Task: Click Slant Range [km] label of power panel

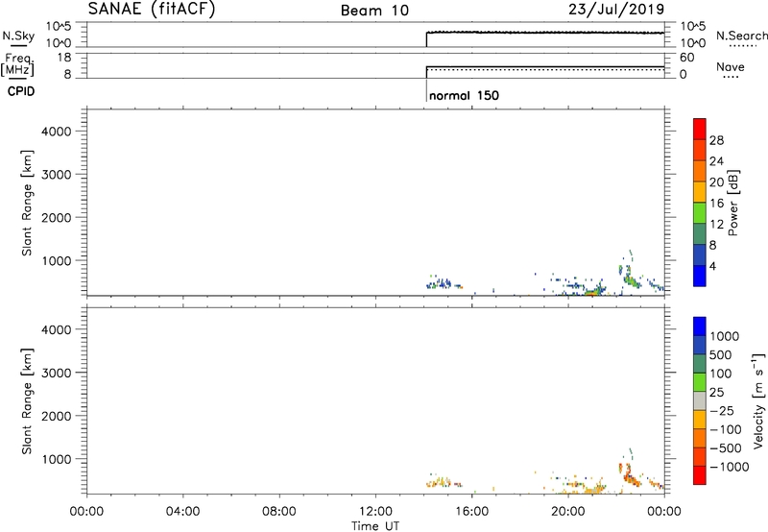Action: [27, 203]
